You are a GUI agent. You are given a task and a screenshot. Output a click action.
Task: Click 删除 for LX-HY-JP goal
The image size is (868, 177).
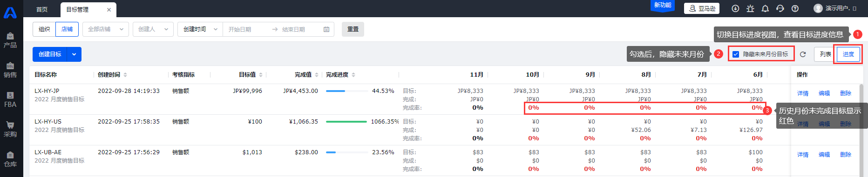point(846,93)
